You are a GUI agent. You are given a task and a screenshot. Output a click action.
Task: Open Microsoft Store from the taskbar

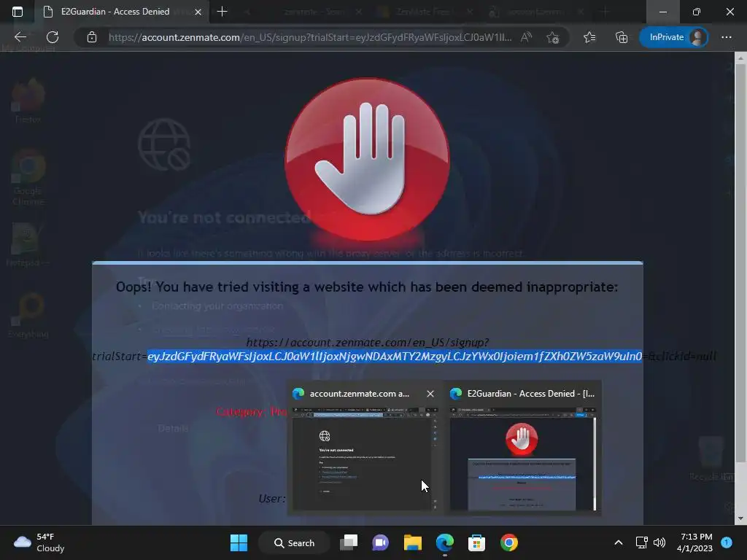[476, 542]
